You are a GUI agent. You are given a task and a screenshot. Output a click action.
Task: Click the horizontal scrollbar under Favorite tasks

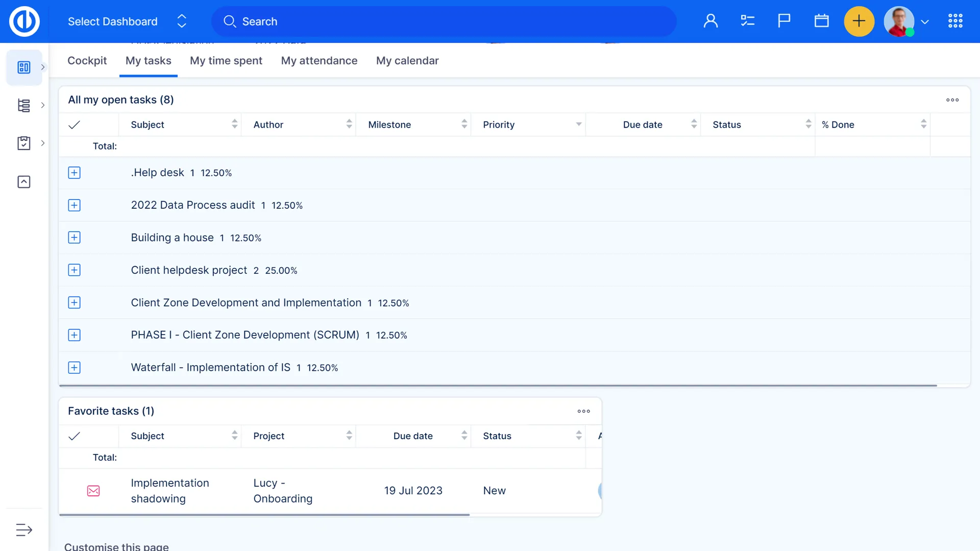click(x=264, y=515)
